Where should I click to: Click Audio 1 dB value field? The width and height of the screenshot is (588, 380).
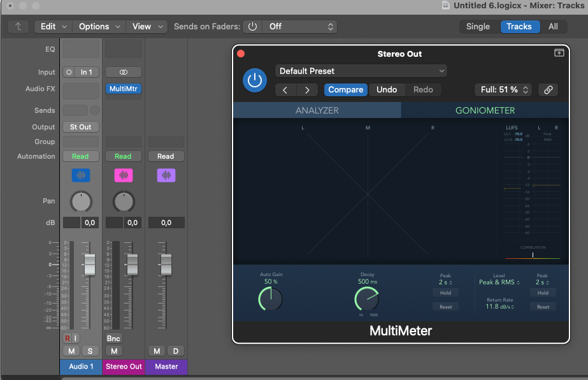pos(90,223)
